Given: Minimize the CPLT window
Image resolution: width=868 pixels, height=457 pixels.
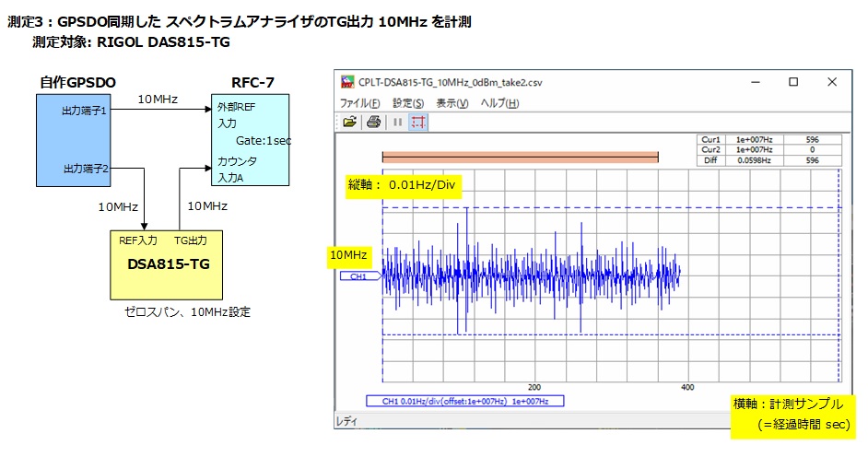Looking at the screenshot, I should click(756, 82).
